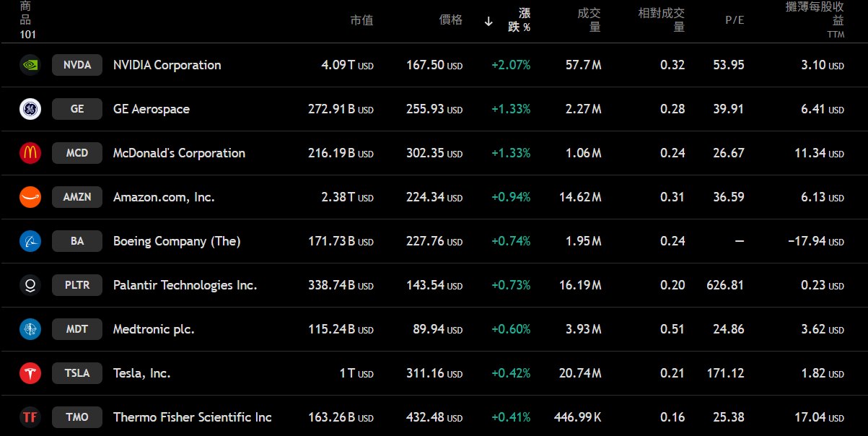Click the McDonald's golden arches logo

(30, 153)
